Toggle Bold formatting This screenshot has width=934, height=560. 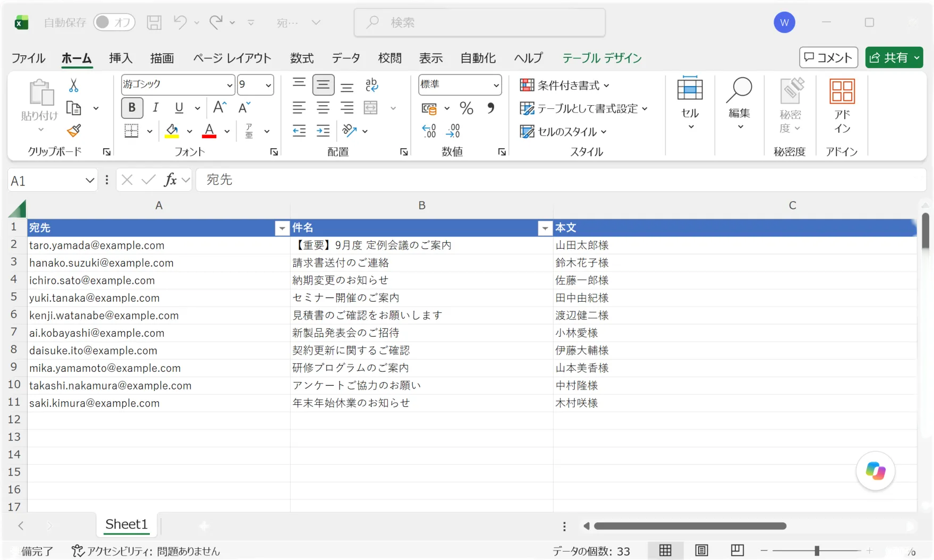coord(132,108)
